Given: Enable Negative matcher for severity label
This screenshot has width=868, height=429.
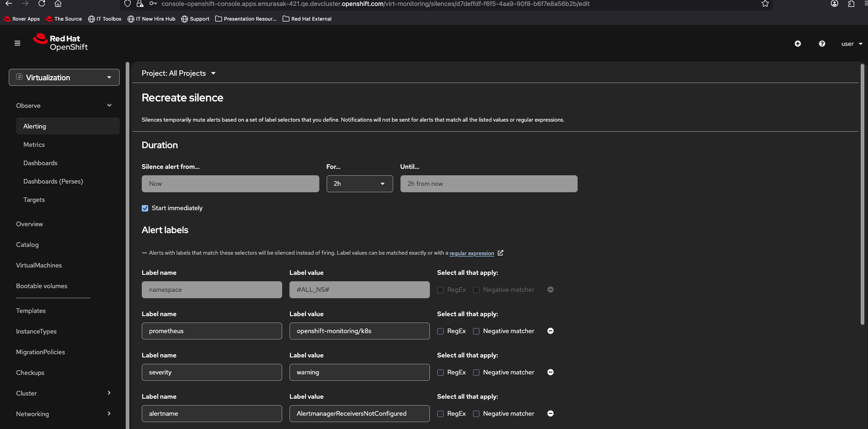Looking at the screenshot, I should (476, 373).
